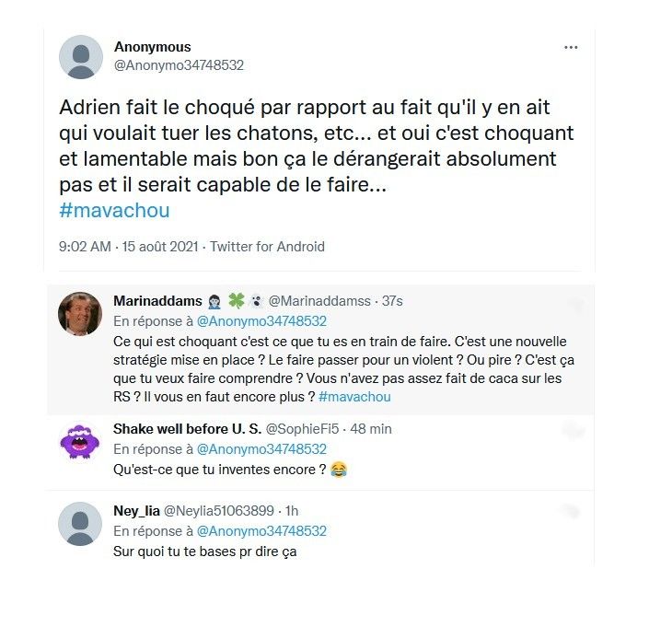Click @Anonymo34748532 mention in Shake well reply

coord(261,448)
